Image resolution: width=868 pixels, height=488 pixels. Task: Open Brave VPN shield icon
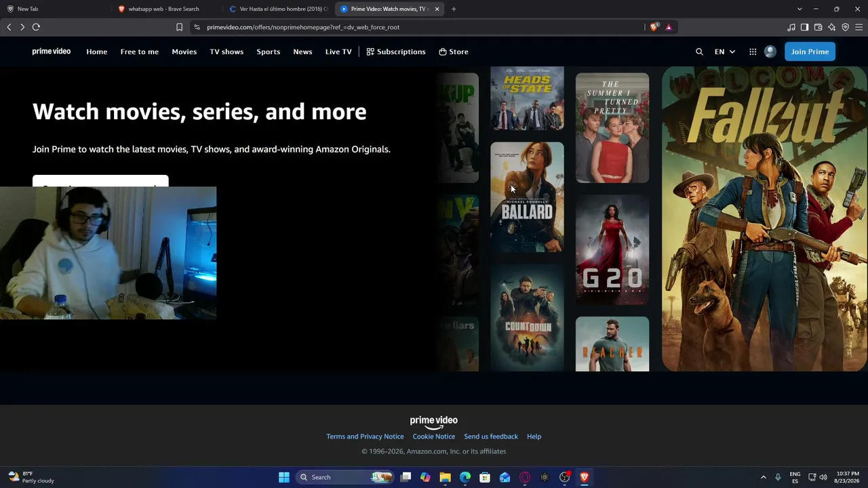[x=846, y=27]
